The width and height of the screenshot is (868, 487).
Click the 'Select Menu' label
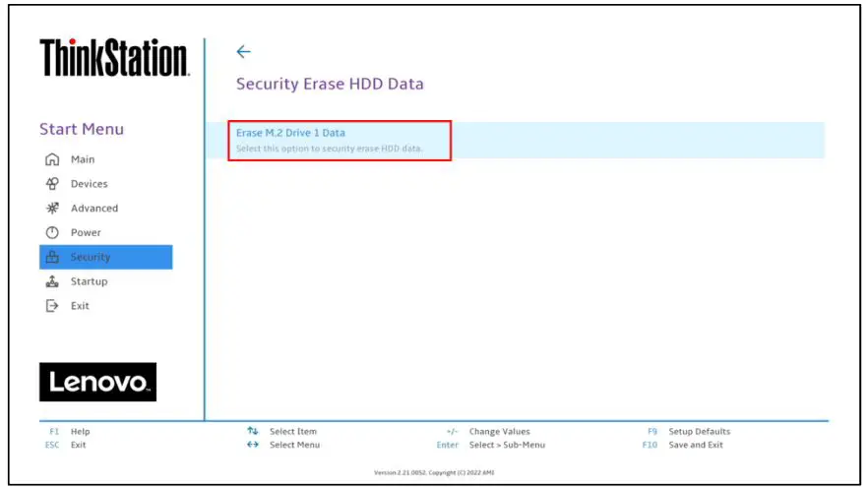coord(294,445)
